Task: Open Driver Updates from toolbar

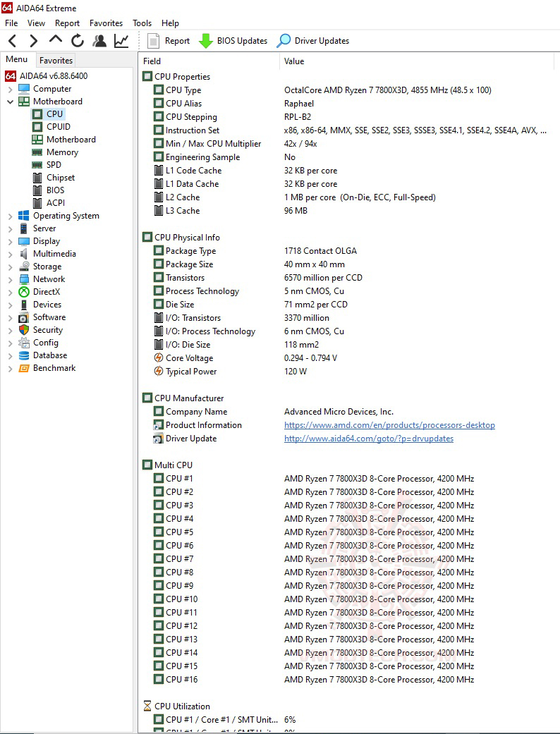Action: coord(312,41)
